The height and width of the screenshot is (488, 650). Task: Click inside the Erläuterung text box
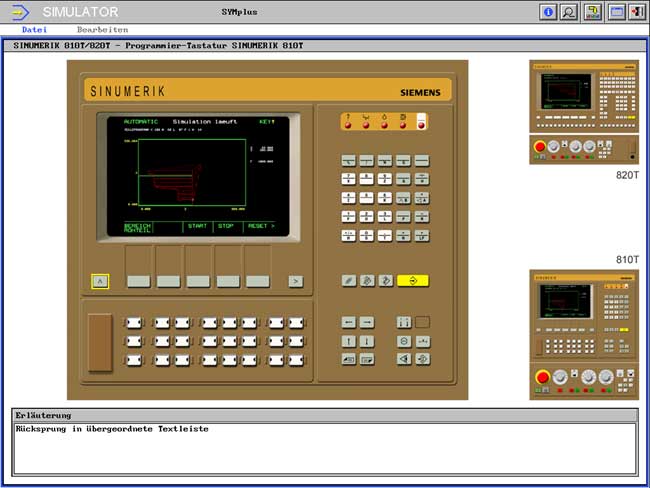325,449
